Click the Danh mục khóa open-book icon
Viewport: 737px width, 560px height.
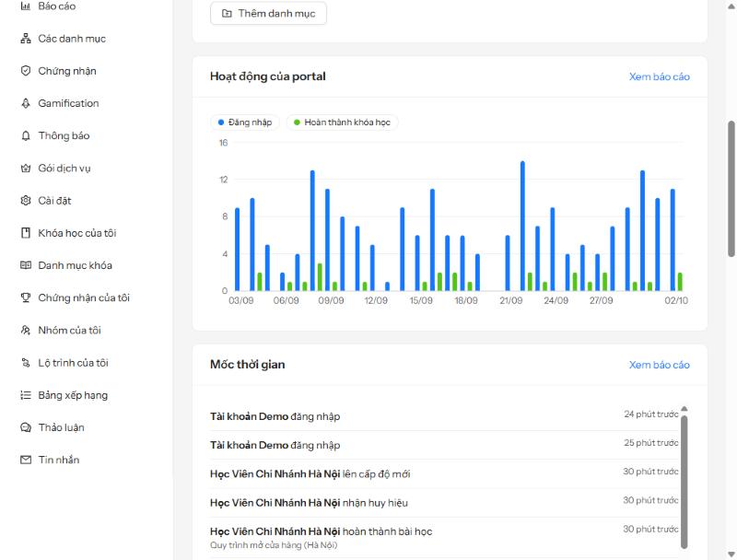(x=26, y=265)
